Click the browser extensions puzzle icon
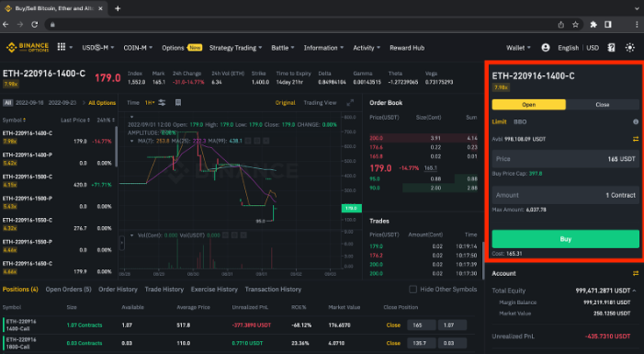The height and width of the screenshot is (354, 644). coord(593,25)
